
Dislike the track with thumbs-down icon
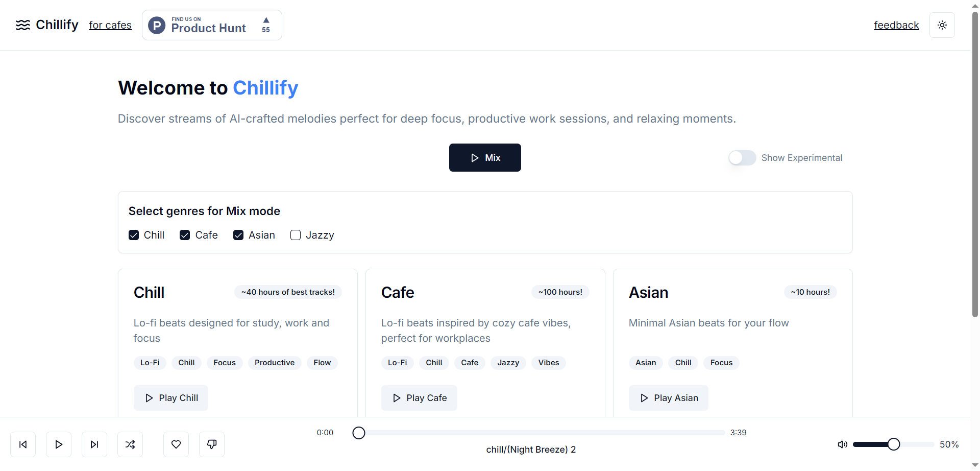click(x=212, y=444)
